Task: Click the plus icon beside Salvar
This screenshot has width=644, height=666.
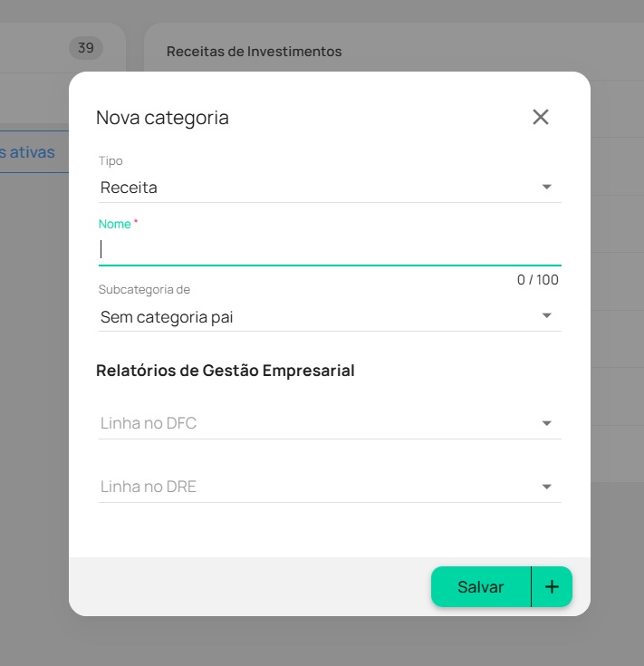Action: pyautogui.click(x=552, y=586)
